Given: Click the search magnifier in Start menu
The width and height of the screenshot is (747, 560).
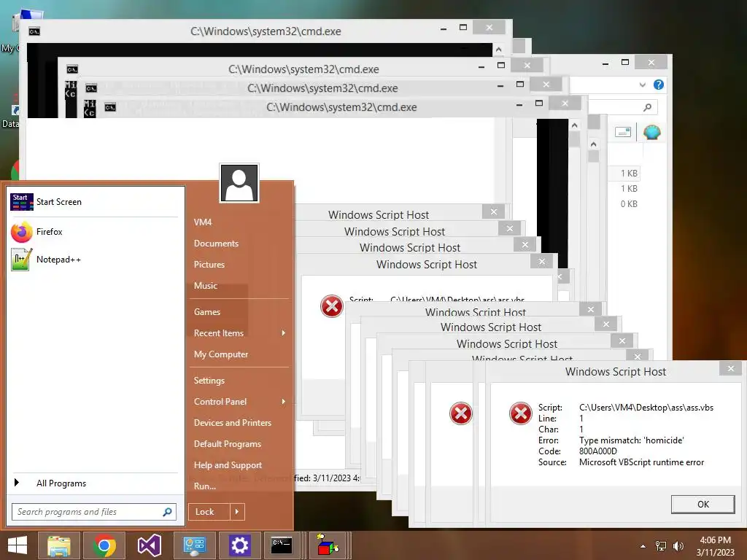Looking at the screenshot, I should click(167, 512).
